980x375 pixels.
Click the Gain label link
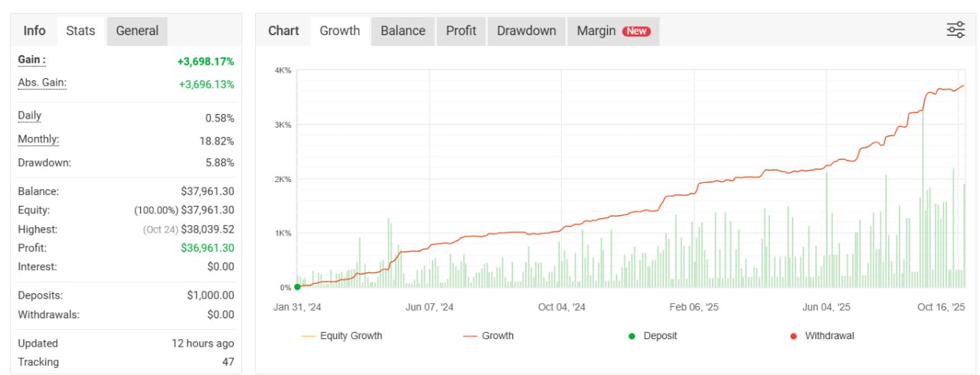tap(31, 60)
